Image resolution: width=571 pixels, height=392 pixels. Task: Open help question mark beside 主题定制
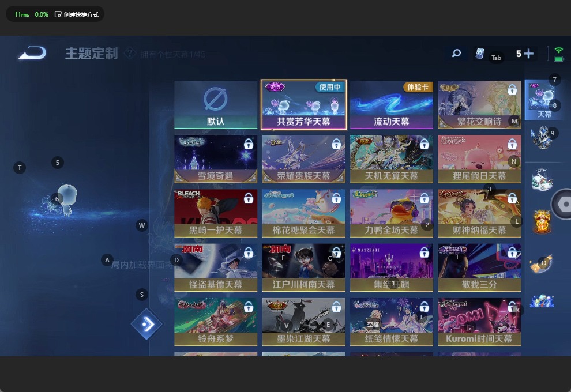130,54
